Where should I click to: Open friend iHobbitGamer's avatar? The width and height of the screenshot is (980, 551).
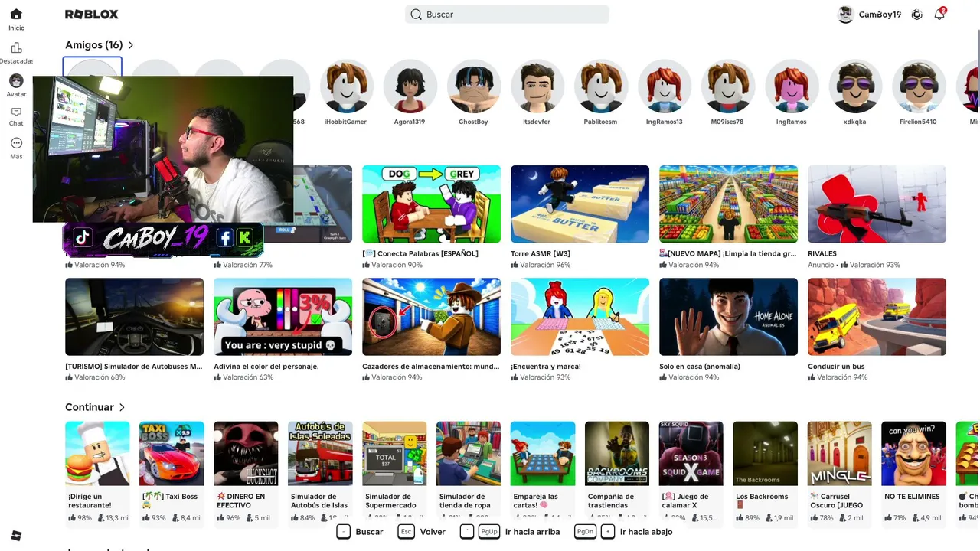pos(346,86)
